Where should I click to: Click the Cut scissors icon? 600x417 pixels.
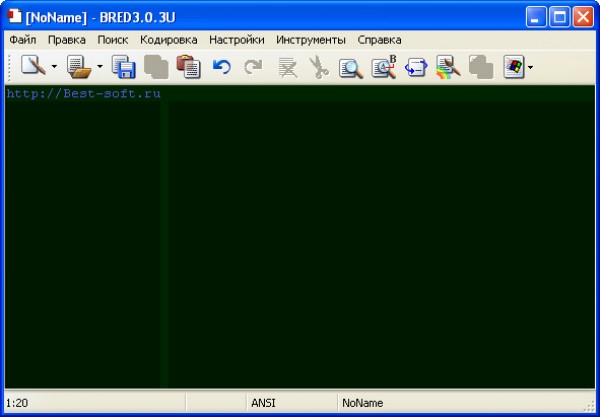point(318,67)
